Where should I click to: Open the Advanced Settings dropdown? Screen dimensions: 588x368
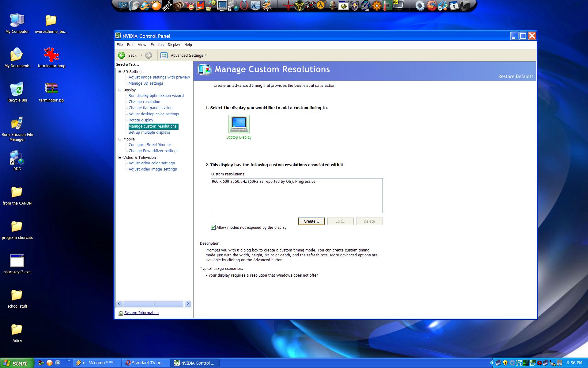tap(206, 55)
